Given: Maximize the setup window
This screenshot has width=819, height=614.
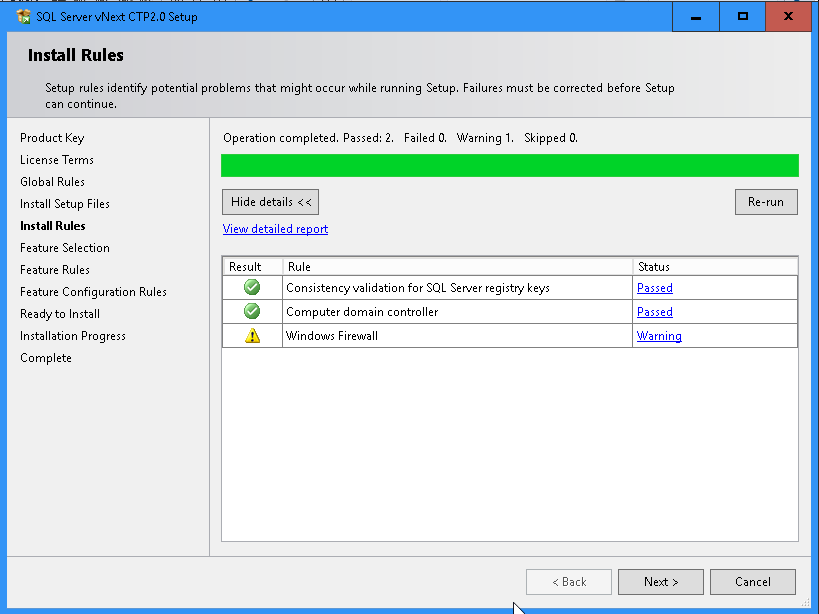Looking at the screenshot, I should (x=742, y=17).
